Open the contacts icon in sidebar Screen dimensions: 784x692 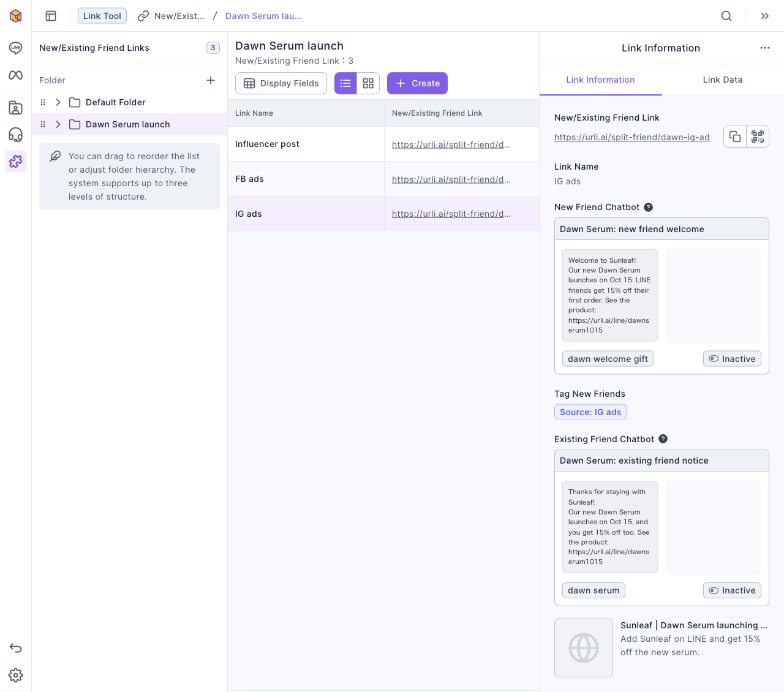click(16, 108)
